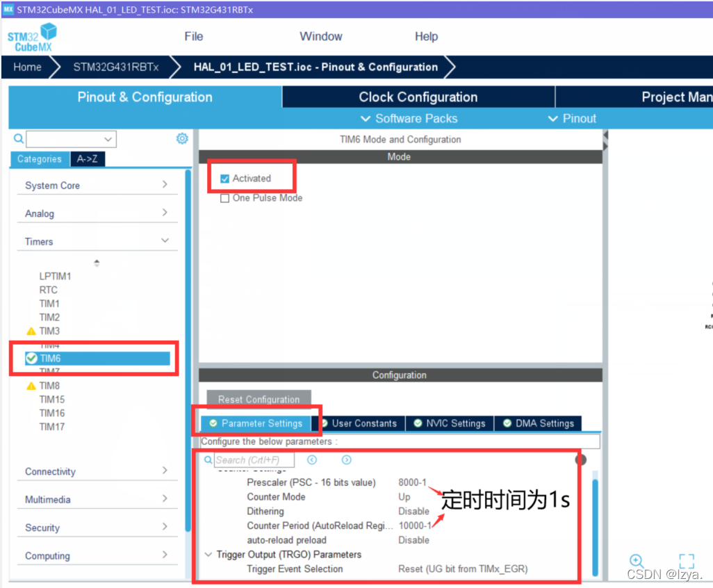Switch to the A->Z tab
Screen dimensions: 713x588
click(x=88, y=158)
